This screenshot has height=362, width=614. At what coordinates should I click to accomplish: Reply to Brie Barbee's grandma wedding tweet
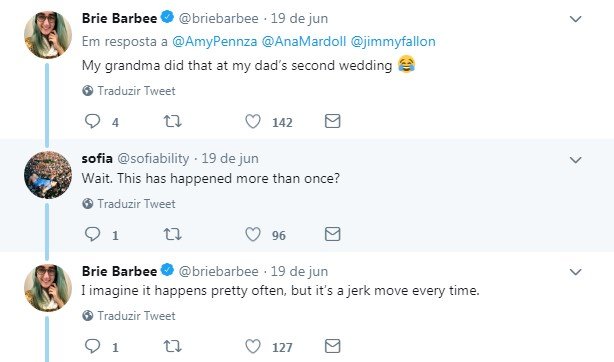(93, 121)
